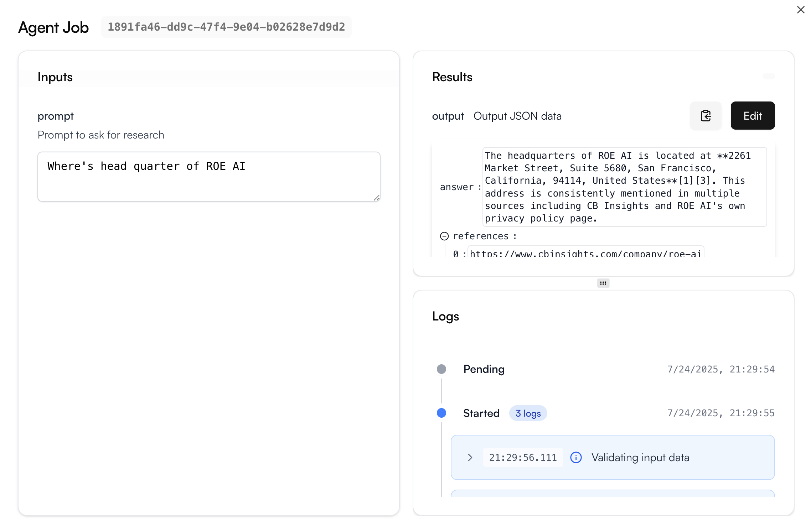Click the 'output' field label
This screenshot has height=532, width=811.
click(x=448, y=116)
